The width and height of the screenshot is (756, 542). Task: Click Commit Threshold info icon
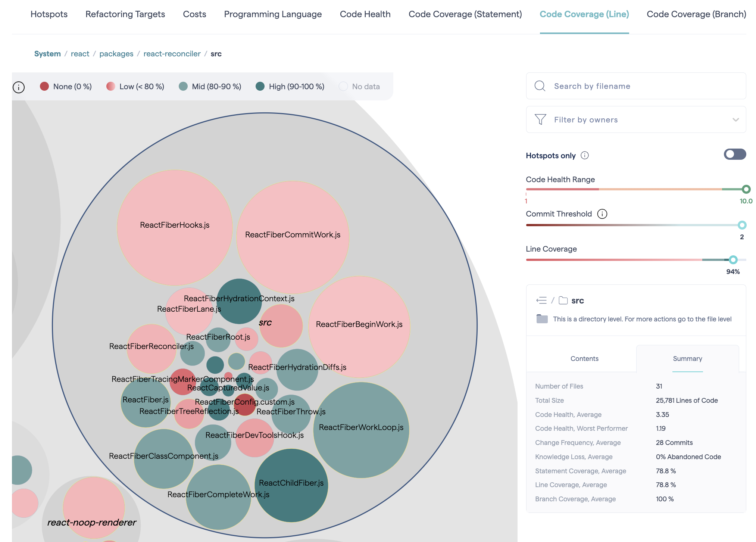click(x=602, y=214)
